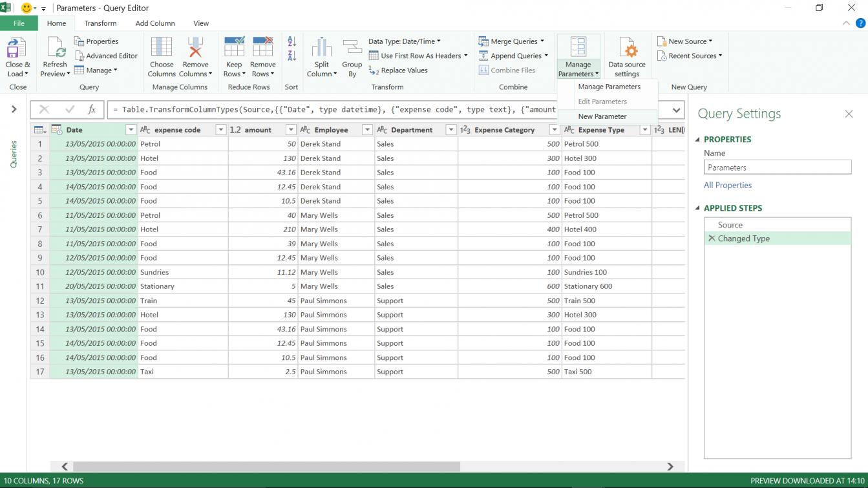The height and width of the screenshot is (488, 868).
Task: Open the New Source dropdown
Action: (x=684, y=41)
